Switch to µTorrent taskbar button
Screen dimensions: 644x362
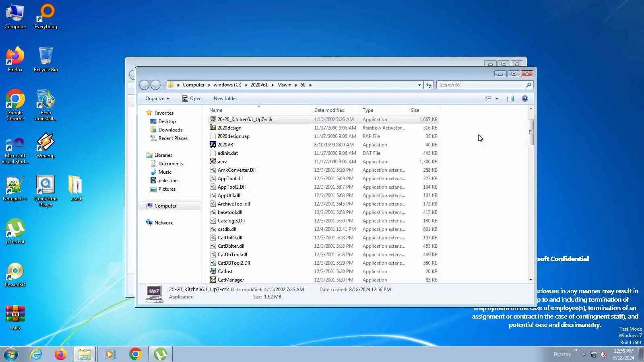tap(161, 354)
